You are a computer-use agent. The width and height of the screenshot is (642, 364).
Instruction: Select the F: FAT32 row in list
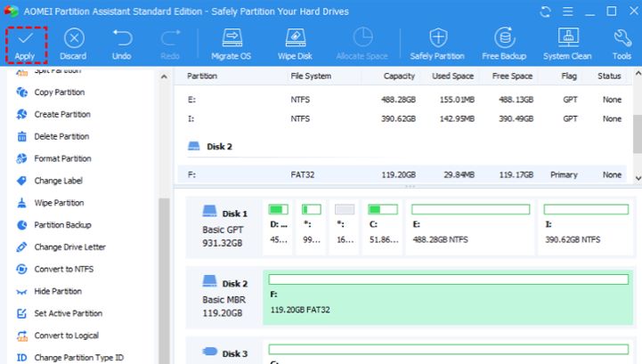pyautogui.click(x=402, y=174)
